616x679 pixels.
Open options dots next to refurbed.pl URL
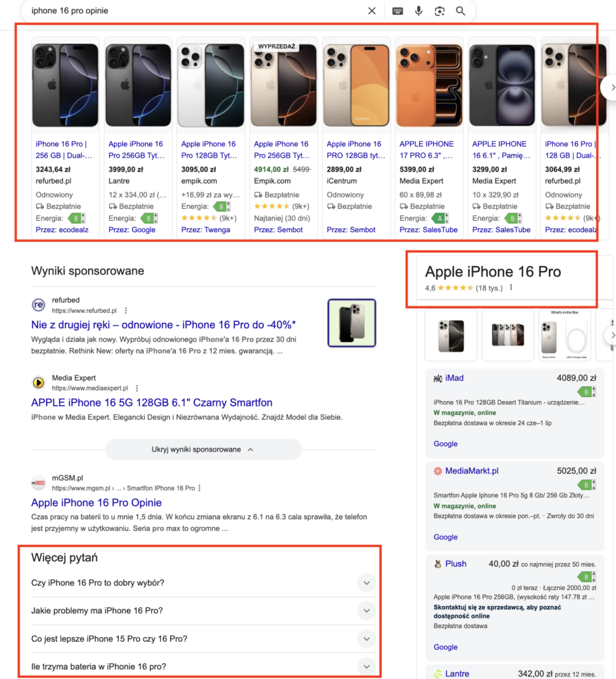pyautogui.click(x=125, y=310)
